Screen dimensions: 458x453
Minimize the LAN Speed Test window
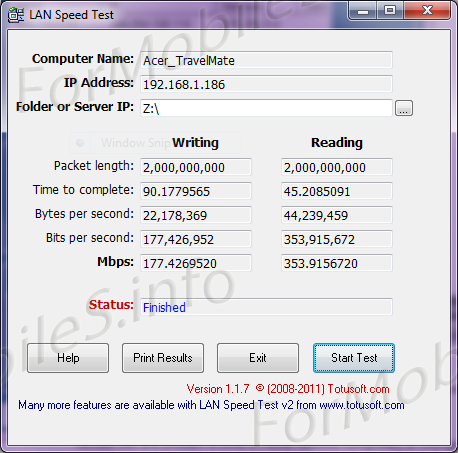click(363, 11)
